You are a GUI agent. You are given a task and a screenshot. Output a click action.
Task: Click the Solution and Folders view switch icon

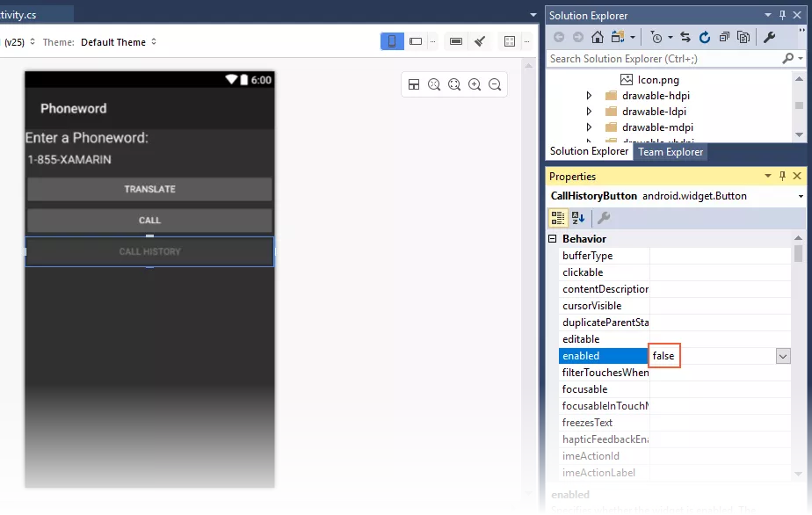(x=618, y=37)
